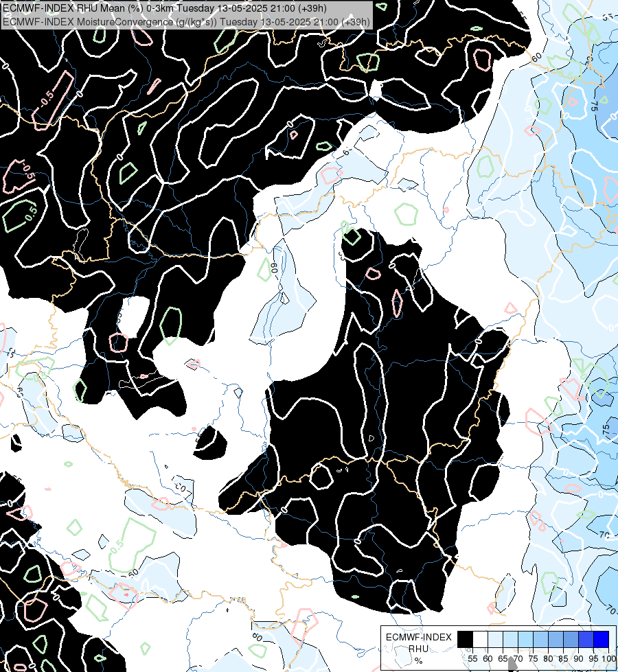Click the ECMWF-INDEX label in the legend box
The height and width of the screenshot is (672, 618).
tap(419, 637)
